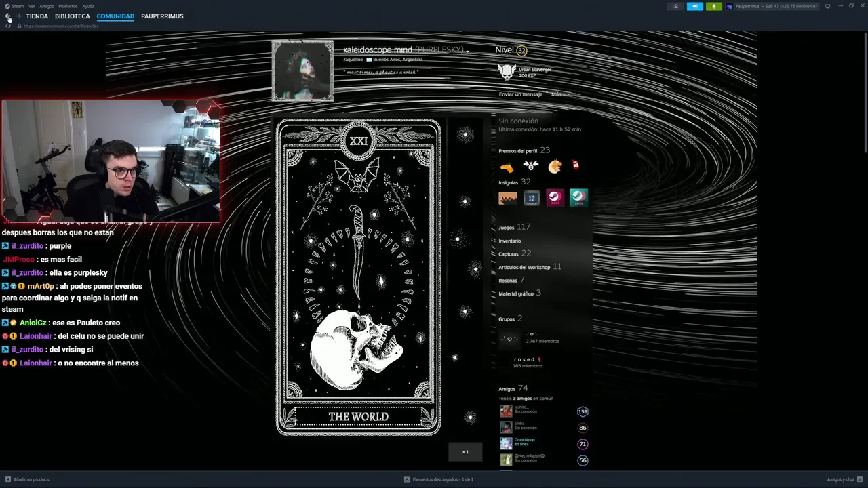Image resolution: width=868 pixels, height=488 pixels.
Task: Click AniolCz username in chat
Action: tap(33, 323)
